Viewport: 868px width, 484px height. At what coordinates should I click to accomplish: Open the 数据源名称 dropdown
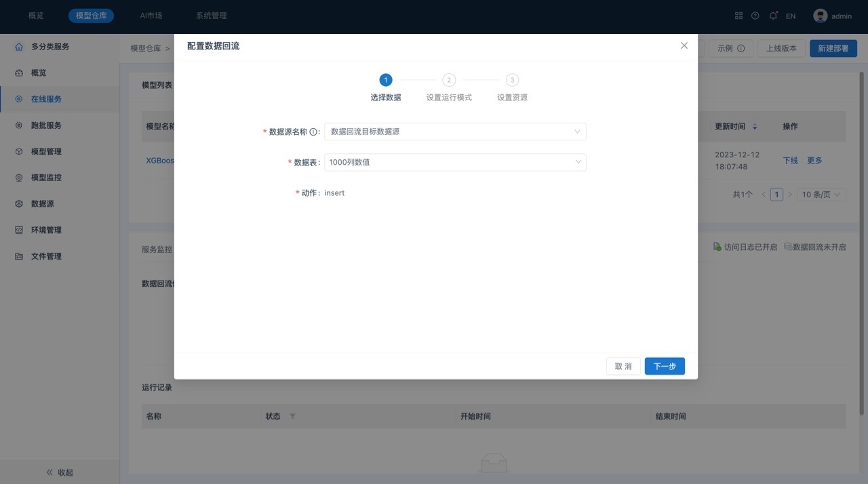(455, 132)
